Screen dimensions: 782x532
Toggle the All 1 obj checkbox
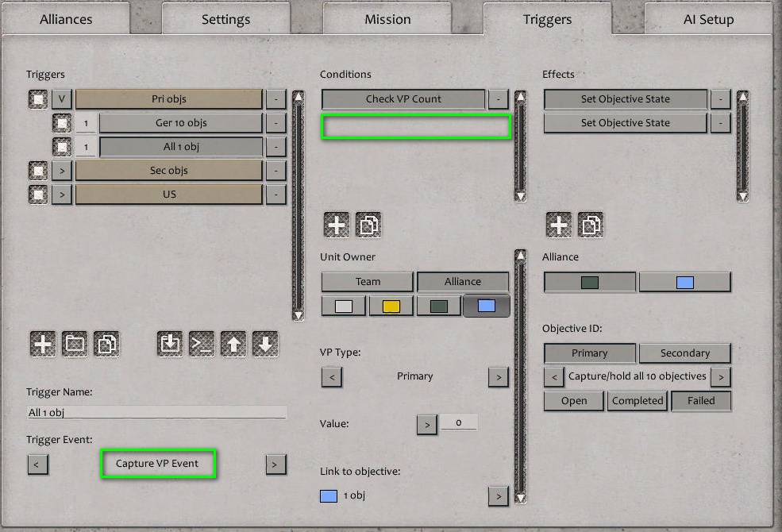click(62, 147)
